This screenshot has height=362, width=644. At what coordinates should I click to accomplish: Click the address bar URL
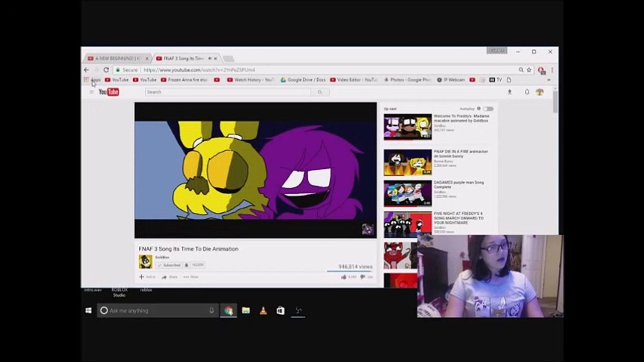pyautogui.click(x=199, y=70)
